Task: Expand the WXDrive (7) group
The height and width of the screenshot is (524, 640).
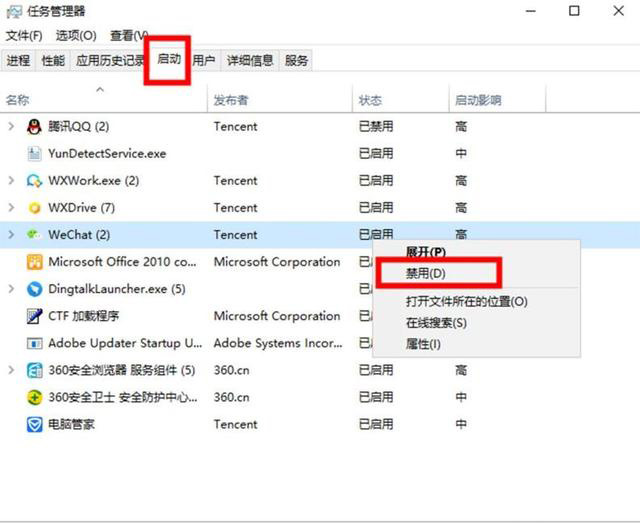Action: pos(11,208)
